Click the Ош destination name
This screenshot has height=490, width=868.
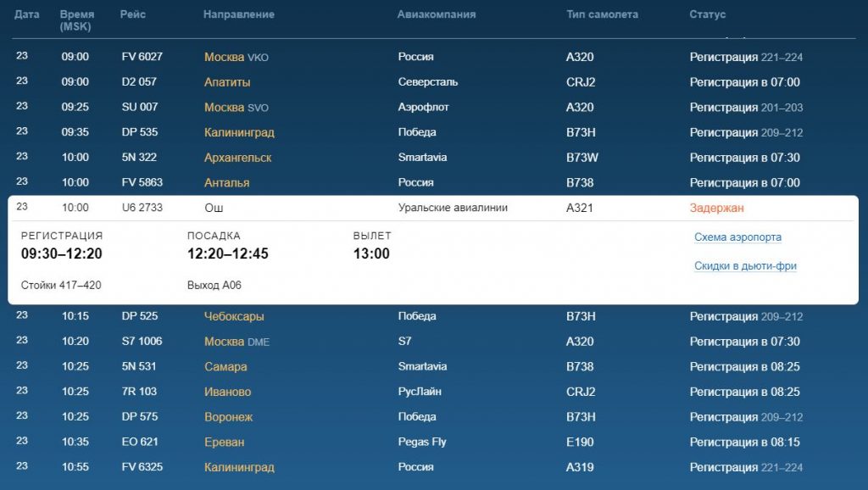click(214, 209)
